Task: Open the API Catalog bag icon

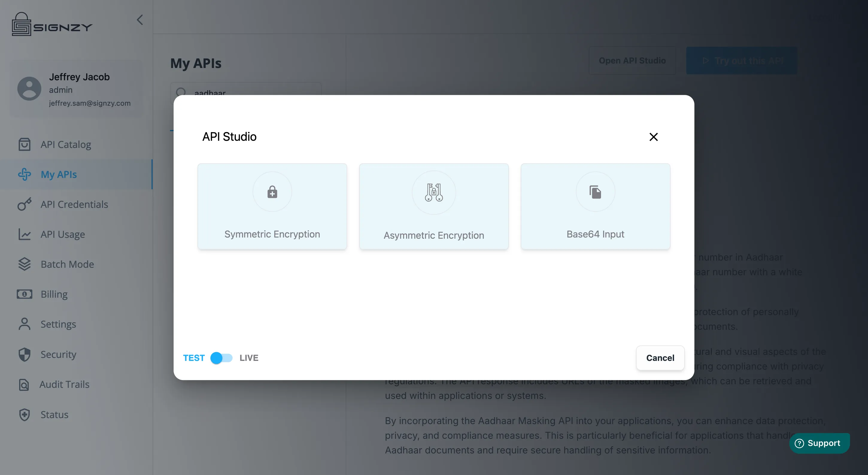Action: [24, 144]
